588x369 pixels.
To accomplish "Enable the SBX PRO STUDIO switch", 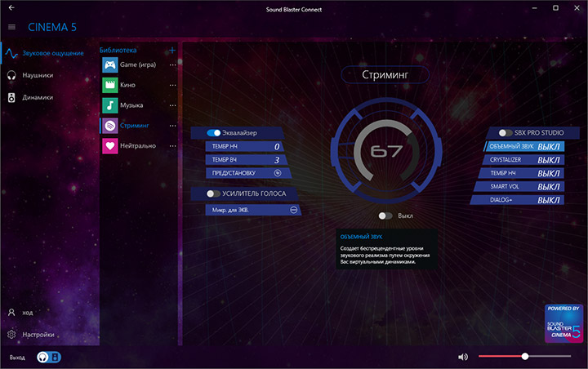I will pyautogui.click(x=506, y=133).
